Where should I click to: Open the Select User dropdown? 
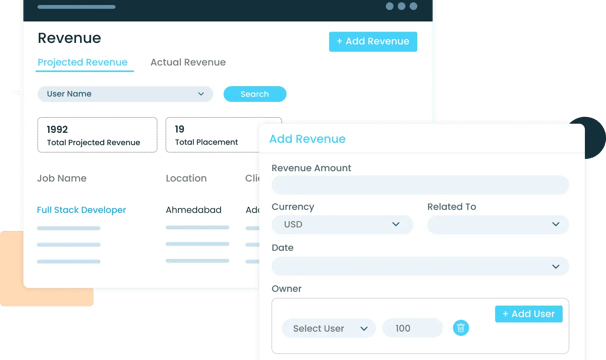(x=329, y=328)
